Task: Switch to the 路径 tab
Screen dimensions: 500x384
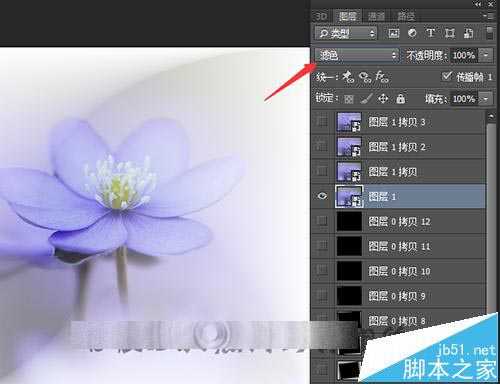Action: [x=406, y=16]
